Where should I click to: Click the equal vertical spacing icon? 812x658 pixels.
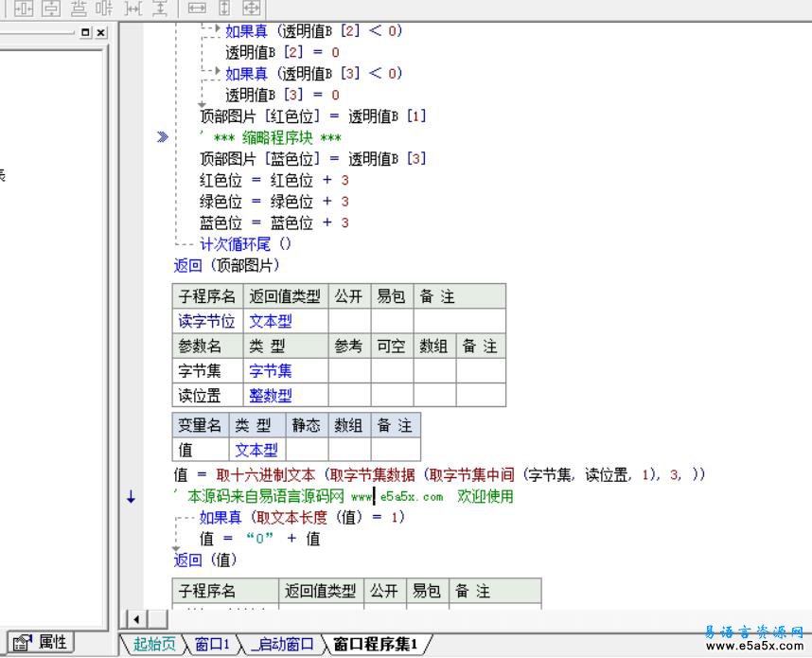click(x=160, y=8)
